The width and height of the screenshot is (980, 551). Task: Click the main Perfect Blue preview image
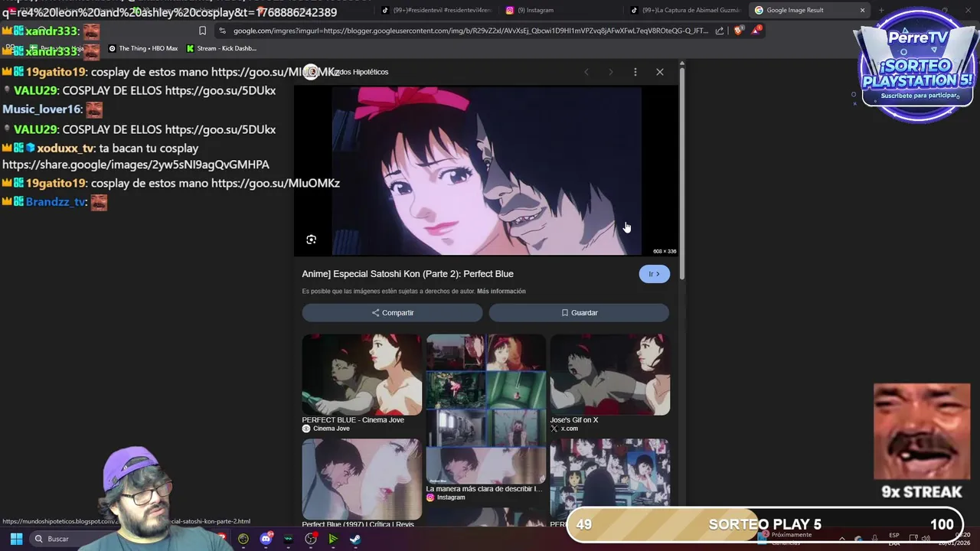tap(486, 170)
